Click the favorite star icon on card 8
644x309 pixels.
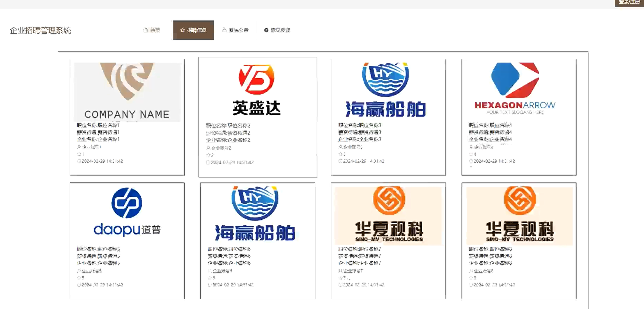click(471, 278)
